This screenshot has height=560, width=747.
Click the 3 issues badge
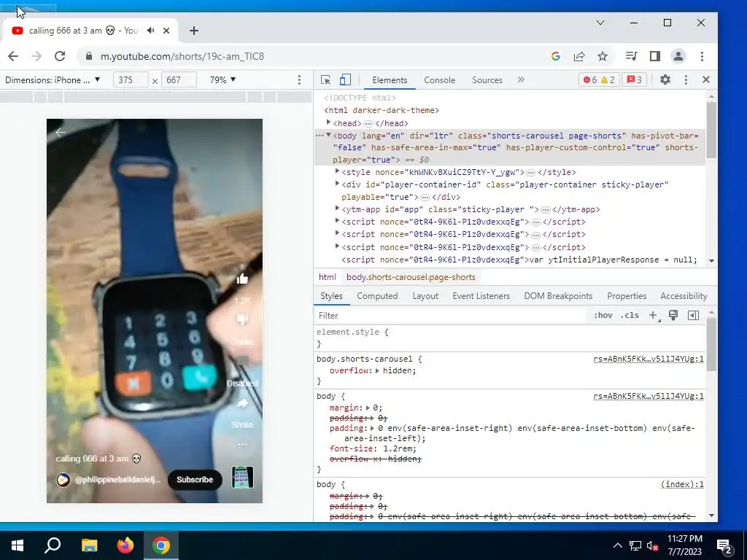(634, 80)
